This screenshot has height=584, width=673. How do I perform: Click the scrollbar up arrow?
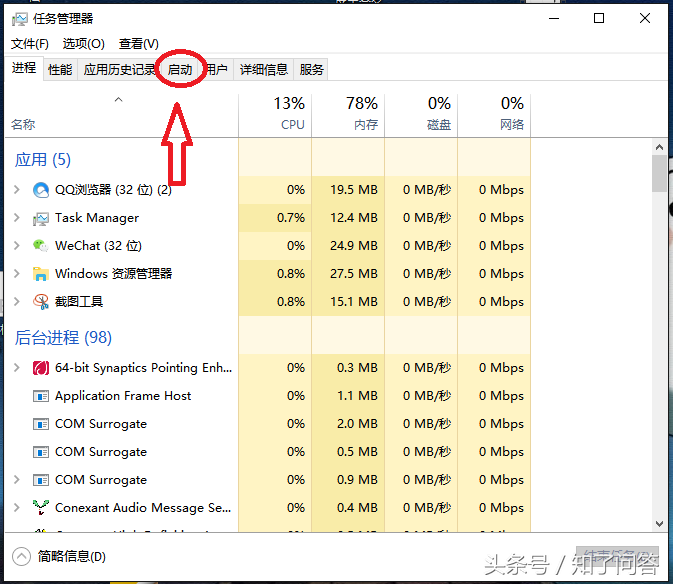click(659, 148)
